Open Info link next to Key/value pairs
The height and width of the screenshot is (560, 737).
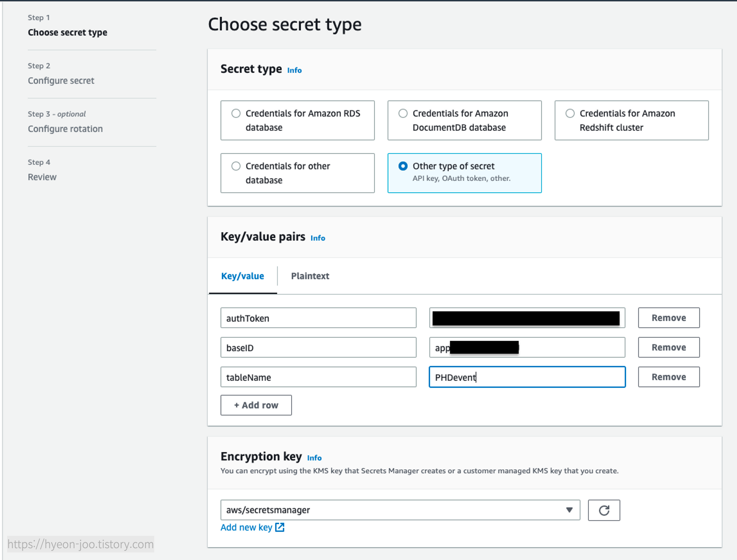point(318,238)
